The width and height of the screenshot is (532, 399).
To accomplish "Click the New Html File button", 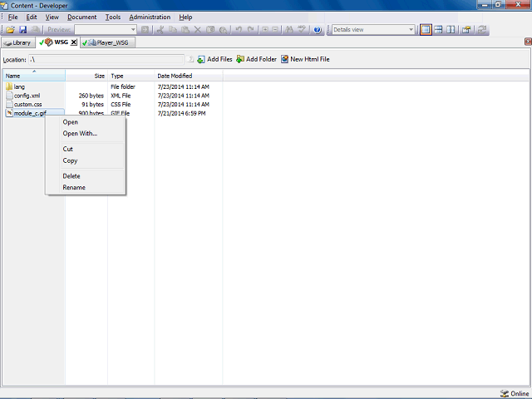I will point(305,59).
